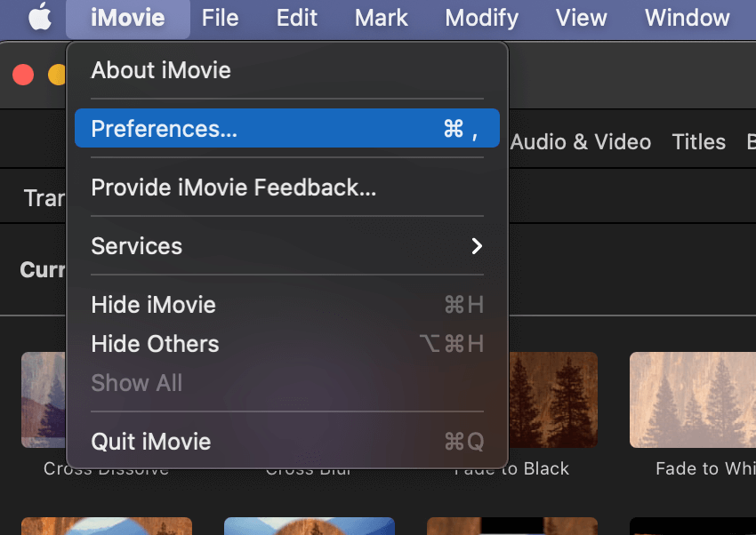Viewport: 756px width, 535px height.
Task: Click the red close window button
Action: coord(23,75)
